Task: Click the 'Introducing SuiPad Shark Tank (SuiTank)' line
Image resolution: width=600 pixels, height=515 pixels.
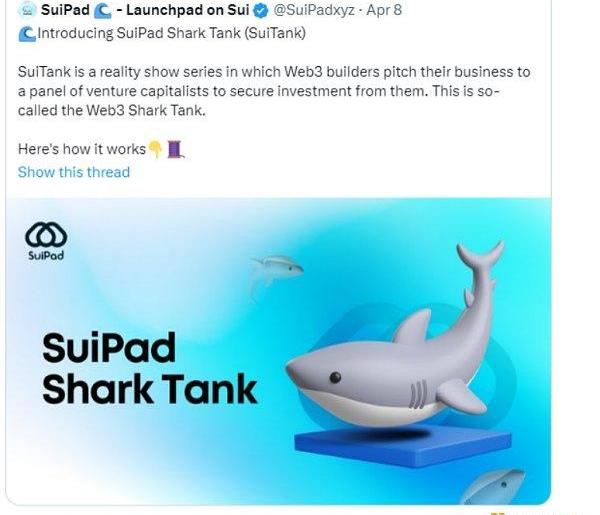Action: point(172,32)
